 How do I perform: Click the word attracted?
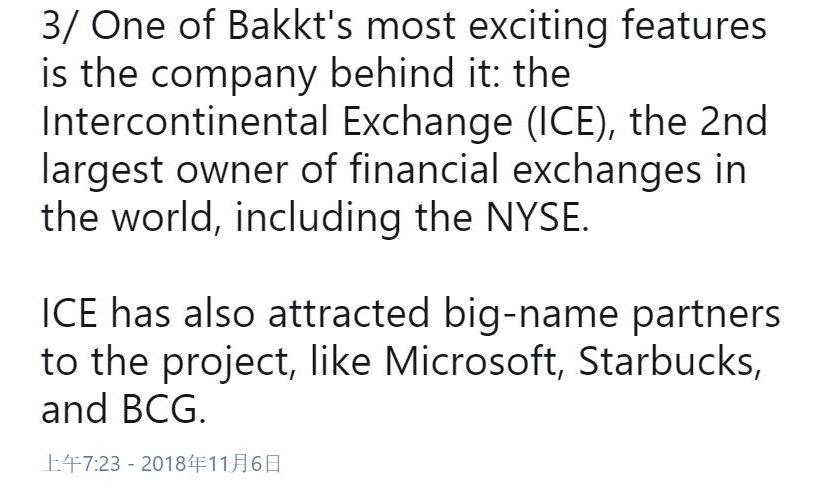[x=348, y=313]
